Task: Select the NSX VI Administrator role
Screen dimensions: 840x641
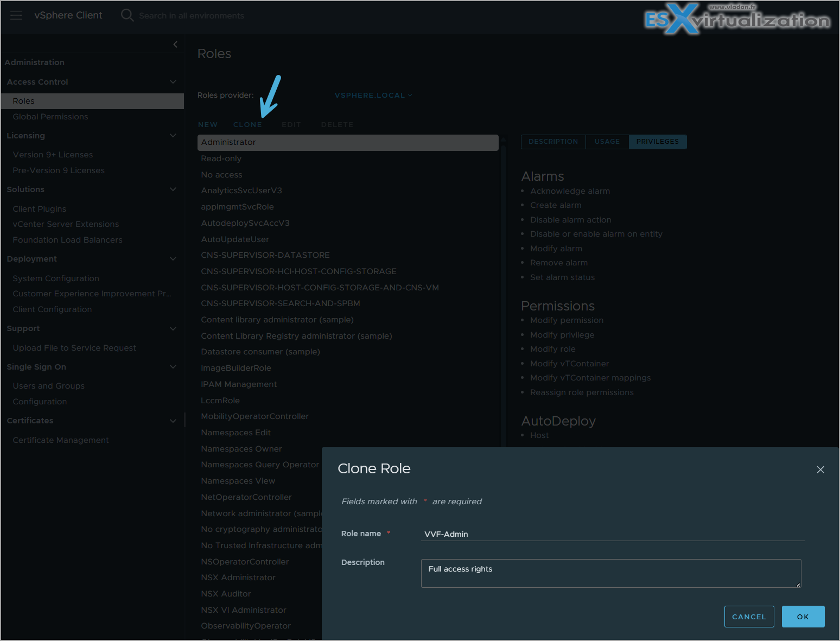Action: [244, 610]
